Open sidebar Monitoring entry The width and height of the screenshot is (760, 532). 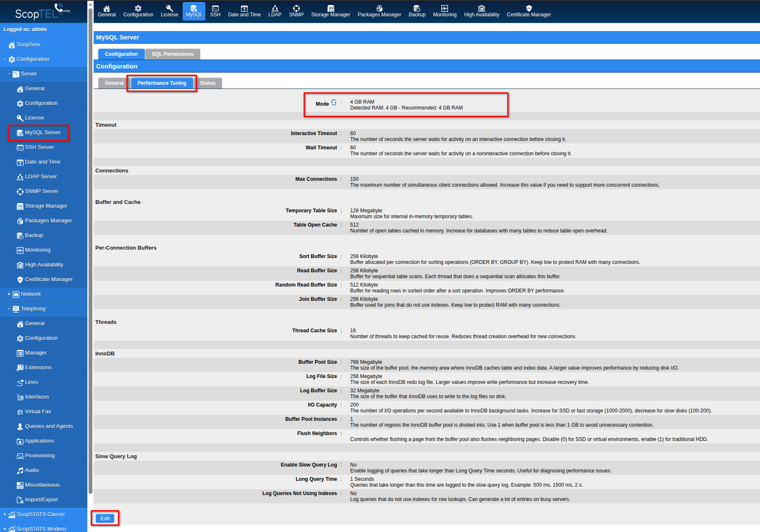click(x=34, y=250)
